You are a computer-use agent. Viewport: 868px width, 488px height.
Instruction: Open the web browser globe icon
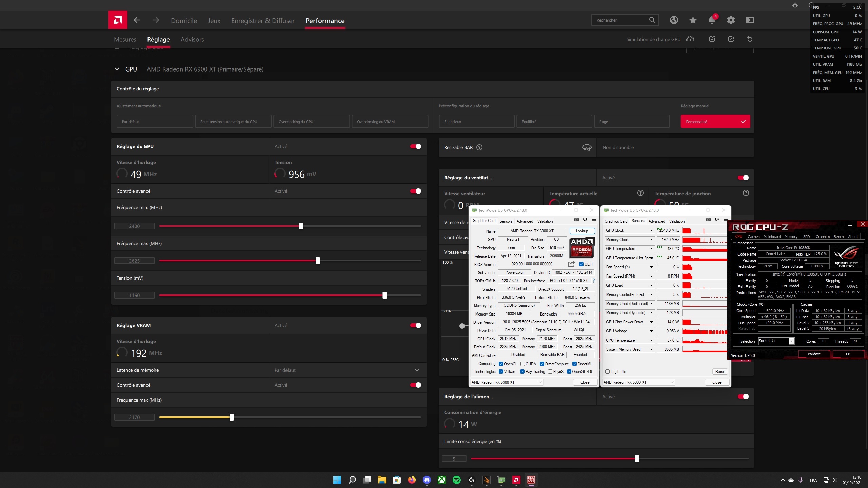(674, 20)
